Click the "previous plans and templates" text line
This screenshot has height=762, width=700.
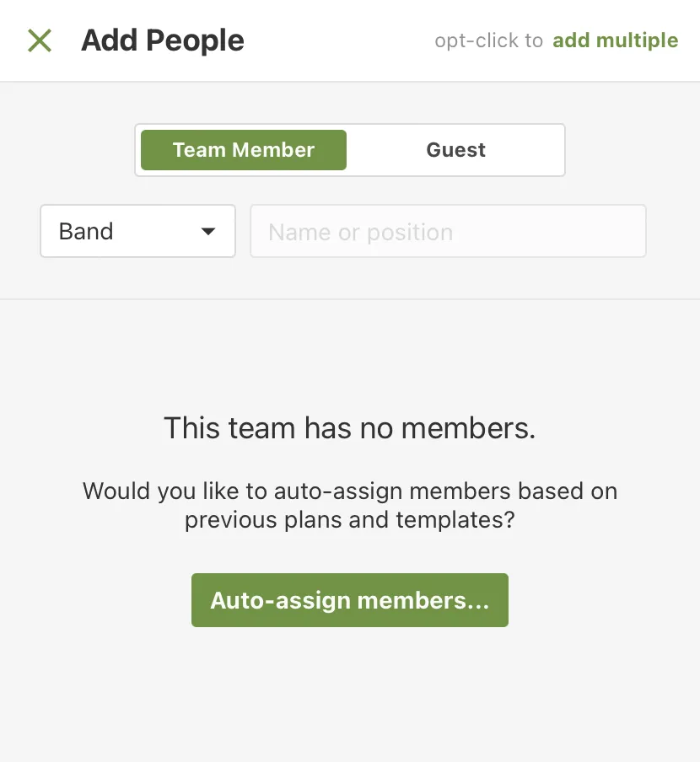[x=349, y=520]
